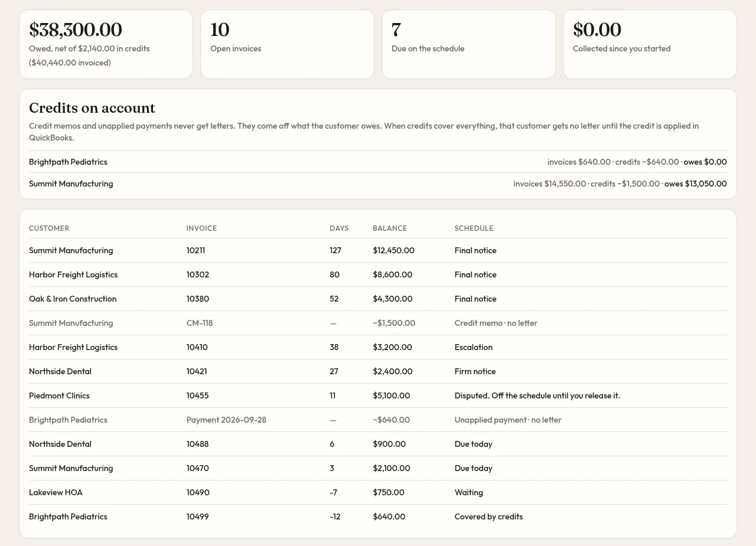
Task: Select invoice number 10211
Action: coord(195,250)
